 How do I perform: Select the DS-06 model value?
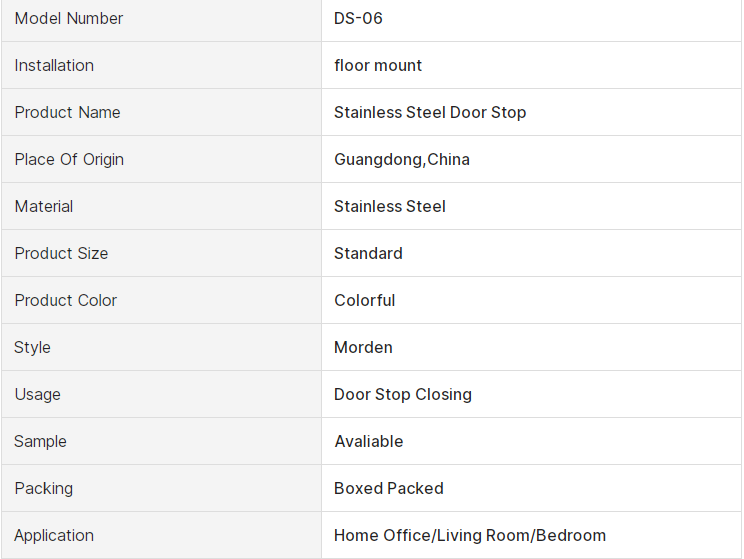click(x=358, y=18)
